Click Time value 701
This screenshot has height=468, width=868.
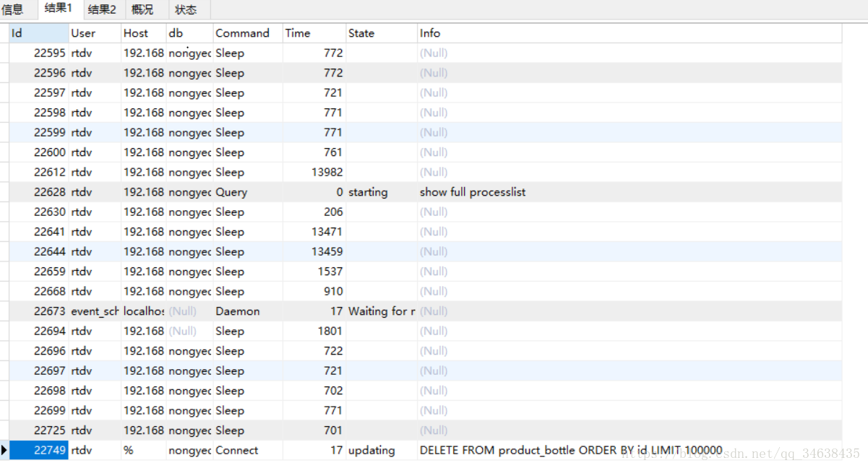click(x=314, y=430)
